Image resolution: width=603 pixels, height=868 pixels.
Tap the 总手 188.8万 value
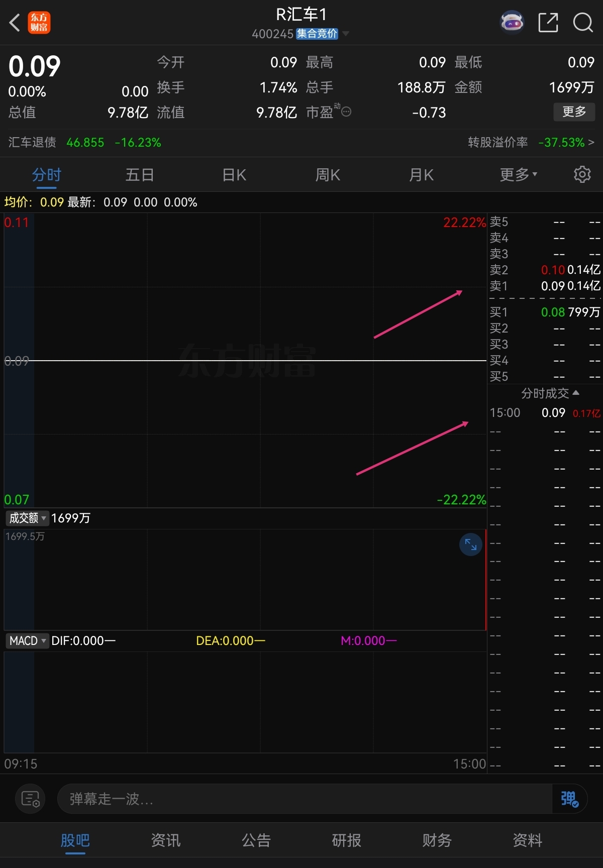pyautogui.click(x=421, y=87)
